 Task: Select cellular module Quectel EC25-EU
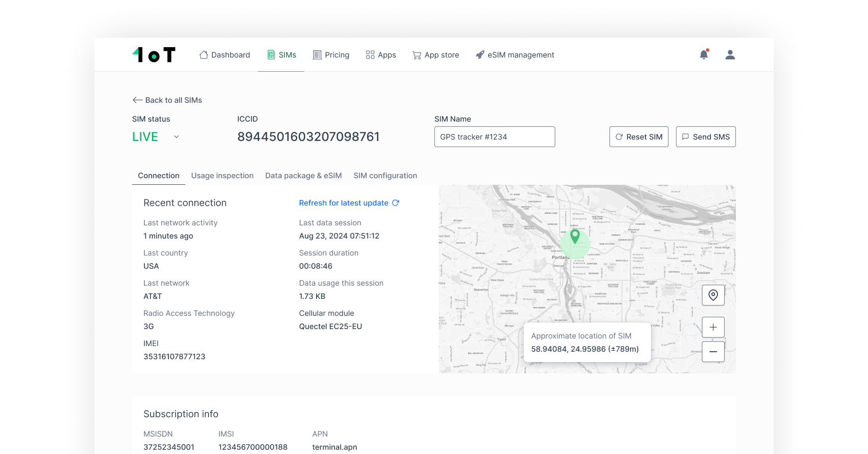click(x=331, y=326)
